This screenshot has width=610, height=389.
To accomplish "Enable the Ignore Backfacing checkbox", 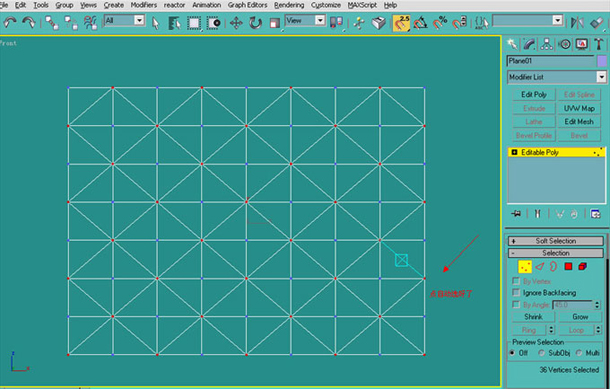I will pos(516,292).
